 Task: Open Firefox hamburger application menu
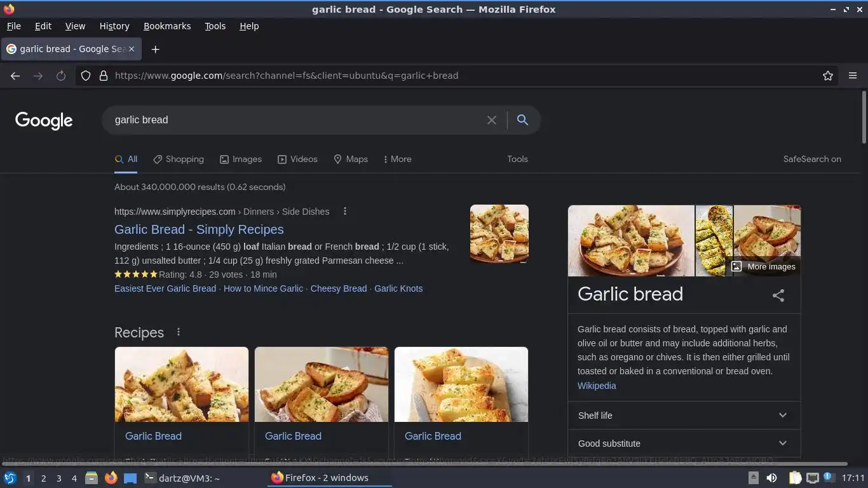(x=853, y=76)
